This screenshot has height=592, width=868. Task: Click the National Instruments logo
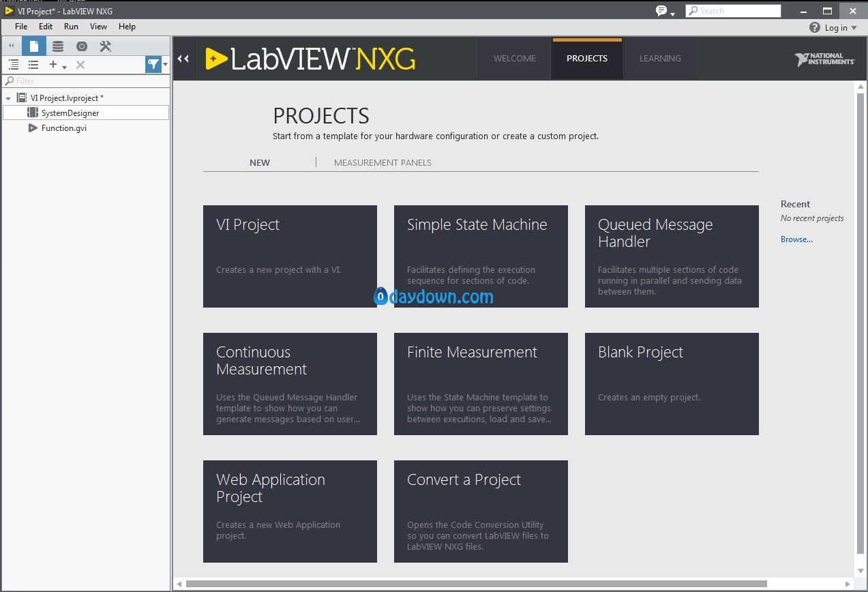point(824,59)
